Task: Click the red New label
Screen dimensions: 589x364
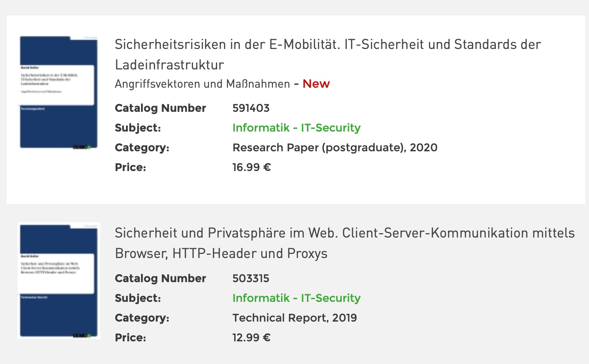Action: coord(316,84)
